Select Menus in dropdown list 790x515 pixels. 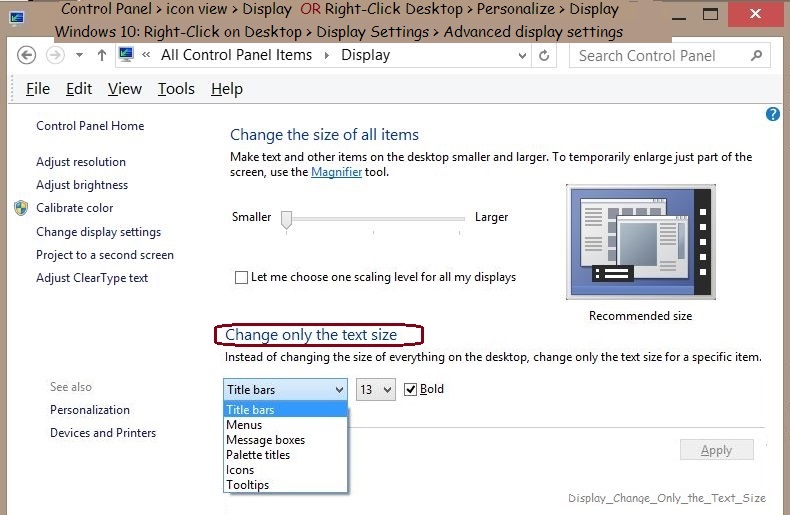285,425
